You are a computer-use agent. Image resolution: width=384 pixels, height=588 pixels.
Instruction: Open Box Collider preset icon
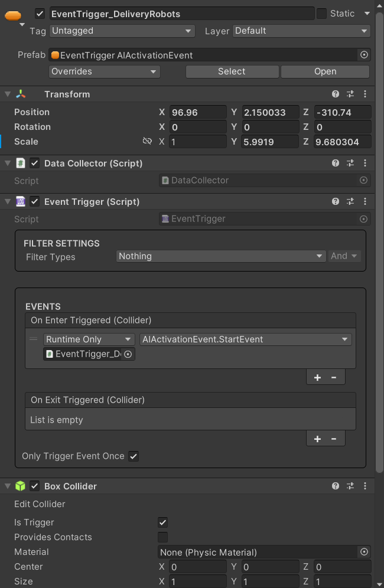[x=350, y=486]
